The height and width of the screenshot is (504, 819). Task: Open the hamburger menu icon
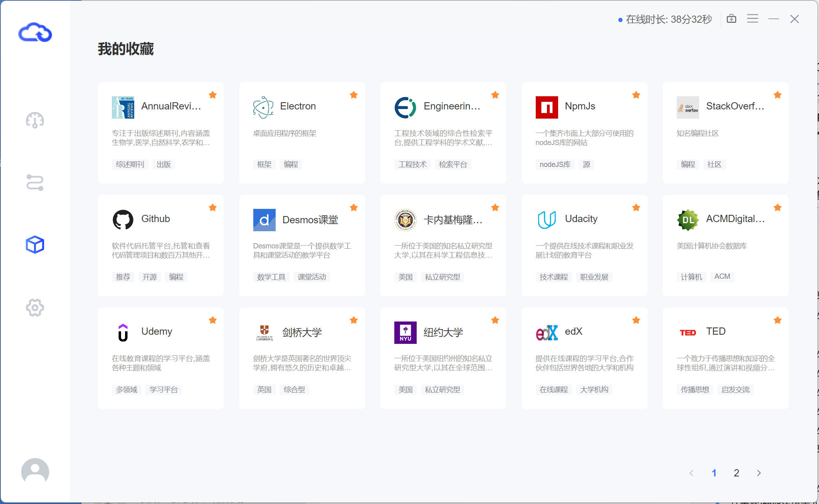[x=753, y=19]
